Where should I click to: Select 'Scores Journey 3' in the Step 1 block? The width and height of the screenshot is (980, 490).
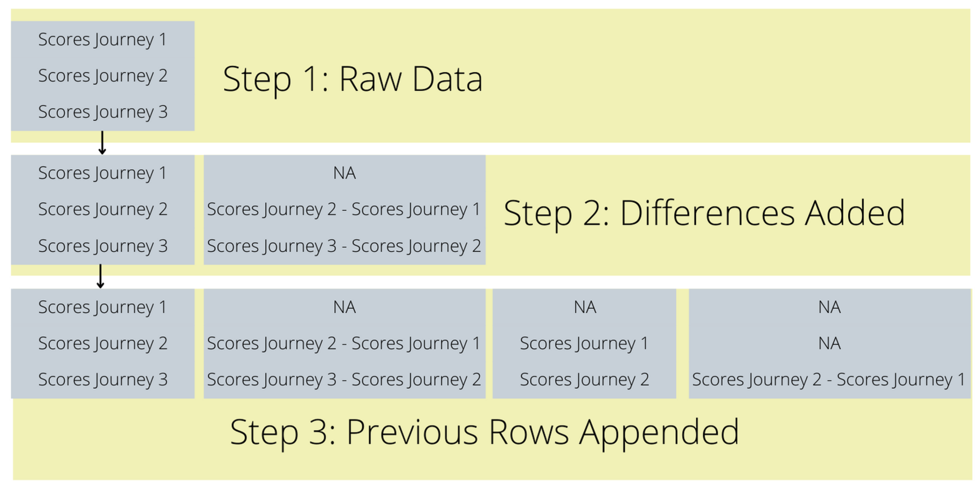point(103,112)
